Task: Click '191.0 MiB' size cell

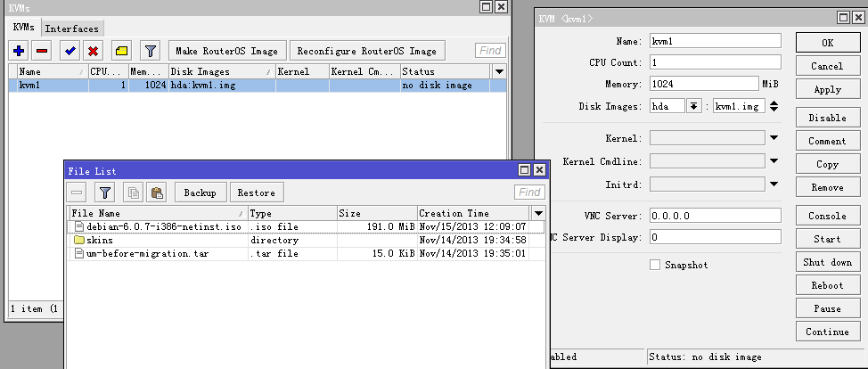Action: click(377, 226)
